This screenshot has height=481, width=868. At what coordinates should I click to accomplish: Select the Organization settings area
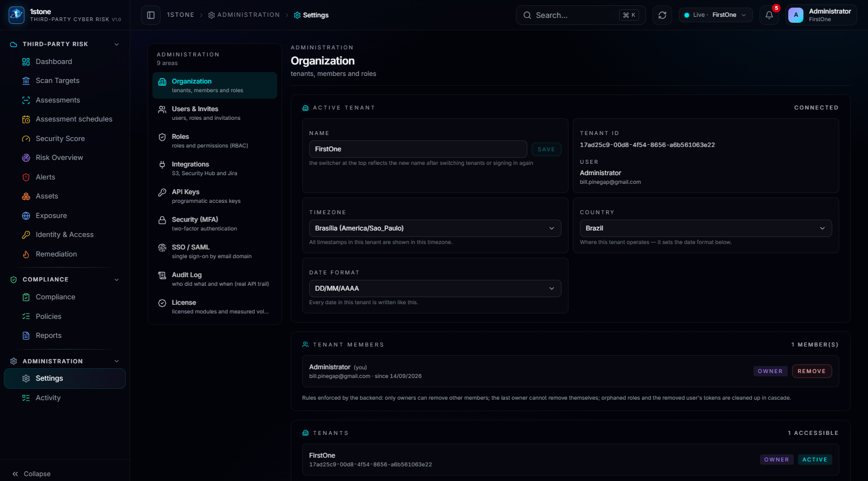click(215, 86)
